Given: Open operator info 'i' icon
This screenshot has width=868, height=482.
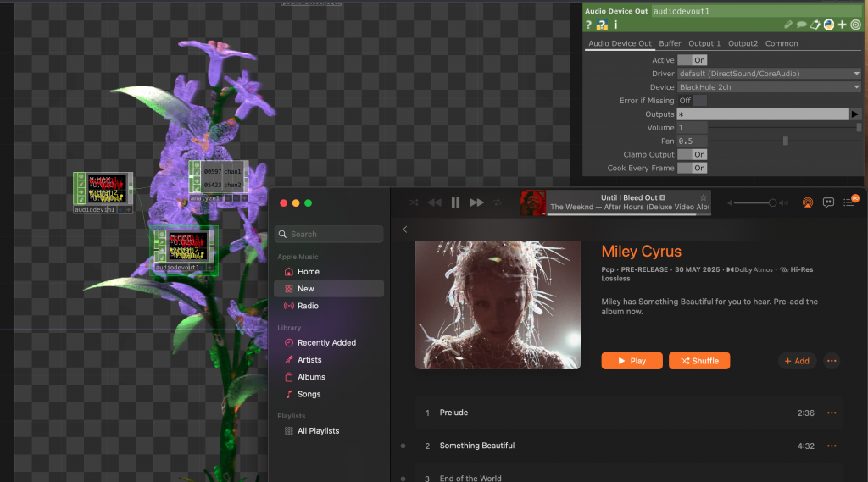Looking at the screenshot, I should pyautogui.click(x=615, y=25).
